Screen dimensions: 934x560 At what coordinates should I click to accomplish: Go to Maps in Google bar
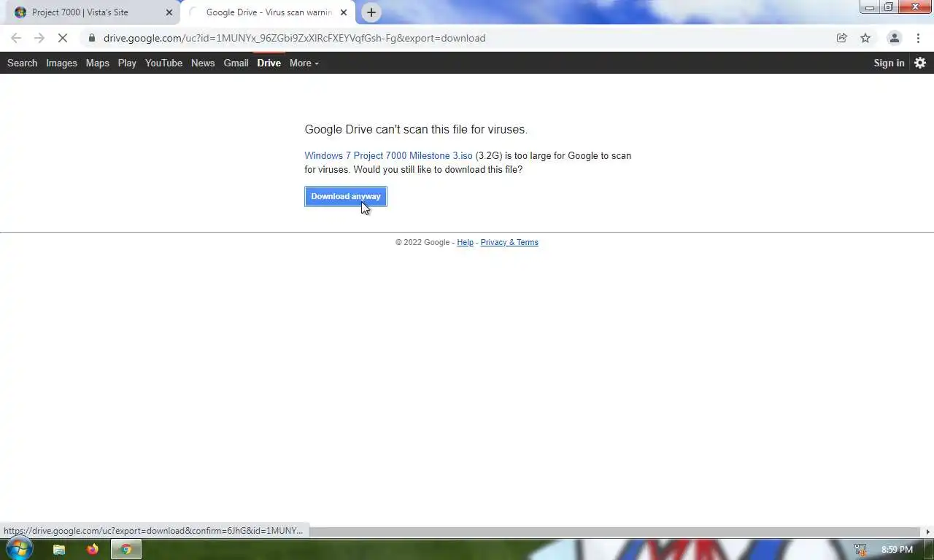click(97, 63)
